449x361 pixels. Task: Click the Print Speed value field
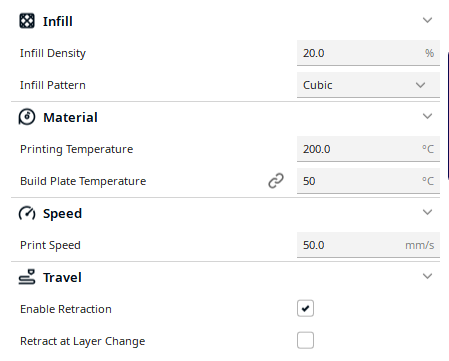coord(368,245)
